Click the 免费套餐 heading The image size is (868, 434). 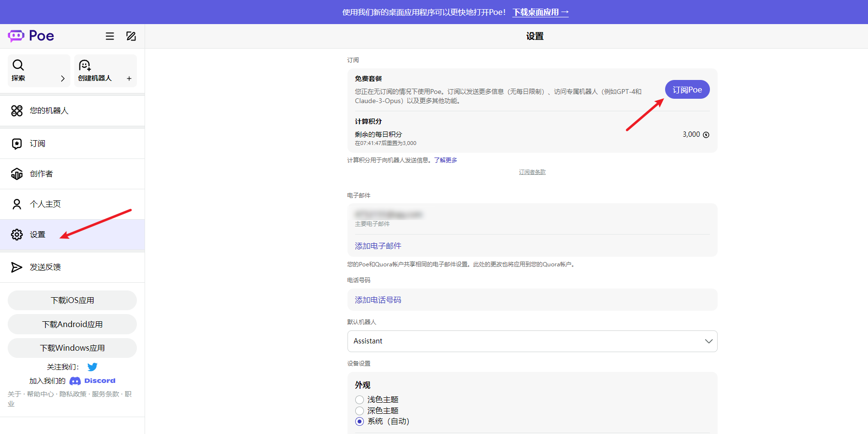click(x=369, y=79)
